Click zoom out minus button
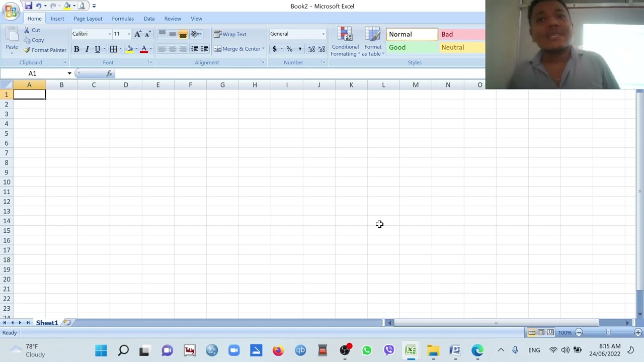 point(579,332)
